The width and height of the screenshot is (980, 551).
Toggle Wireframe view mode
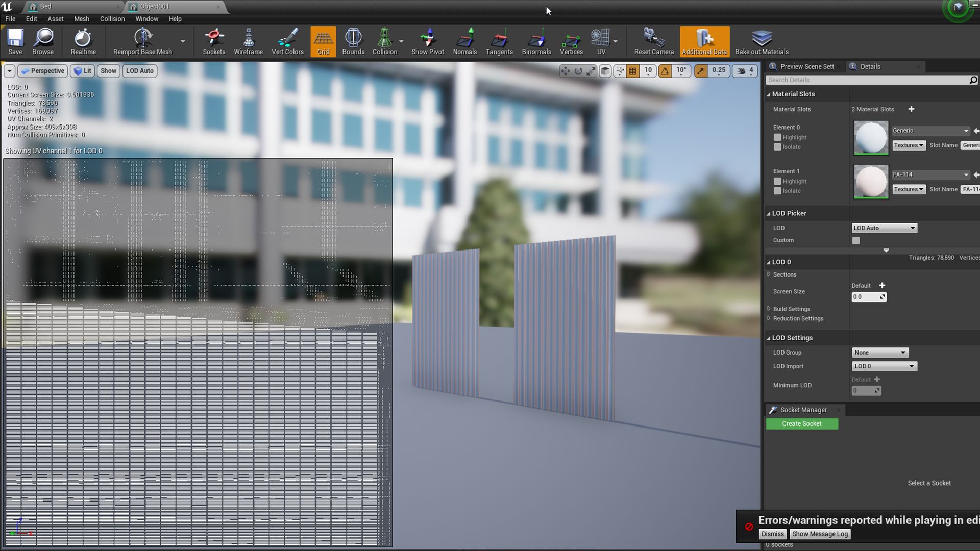click(x=248, y=41)
